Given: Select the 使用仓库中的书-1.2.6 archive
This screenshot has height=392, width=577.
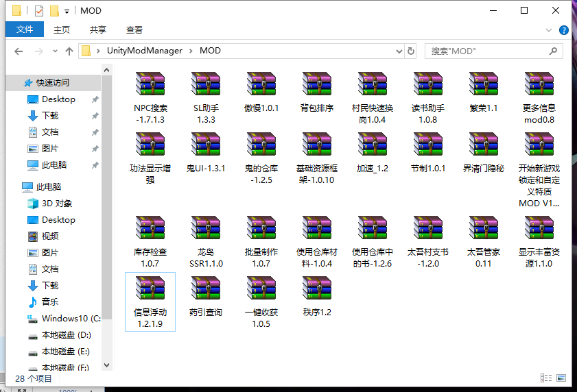Looking at the screenshot, I should [373, 242].
